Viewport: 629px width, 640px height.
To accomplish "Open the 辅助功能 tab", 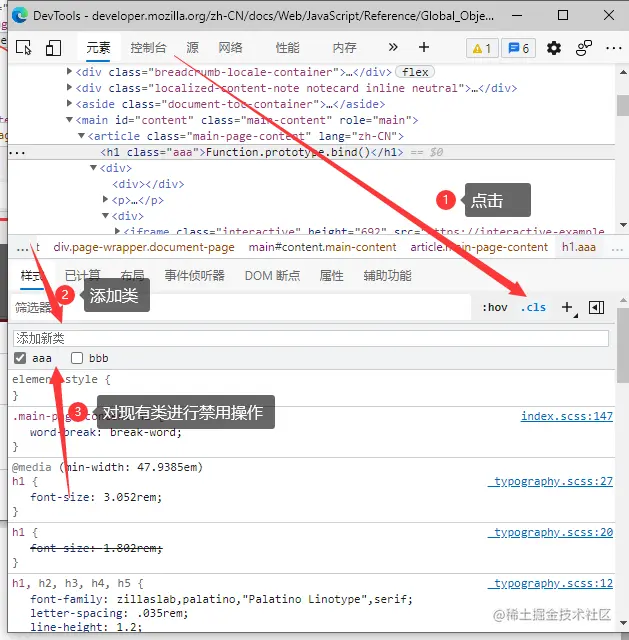I will (x=387, y=276).
